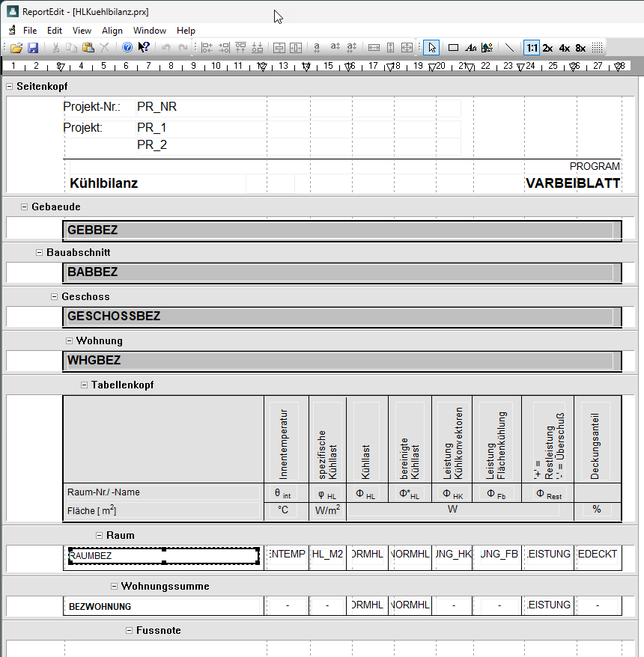Save the report using the floppy icon
This screenshot has height=657, width=644.
pos(33,48)
